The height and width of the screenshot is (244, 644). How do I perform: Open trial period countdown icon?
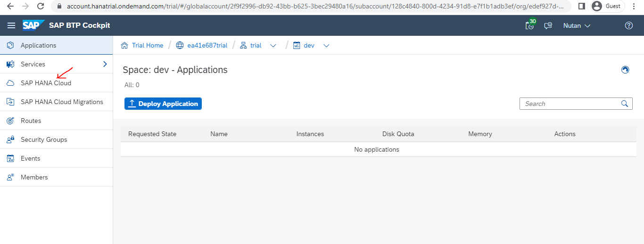[530, 25]
